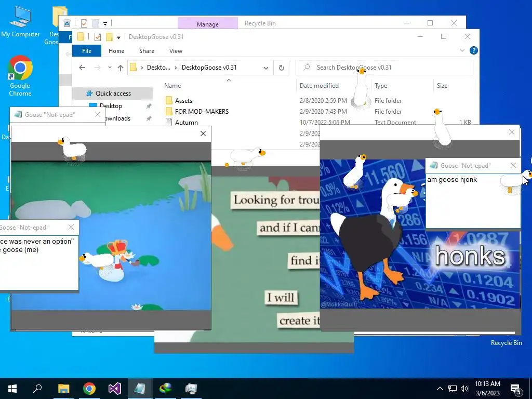Click the 'am goose hjonk' text area

pos(473,201)
